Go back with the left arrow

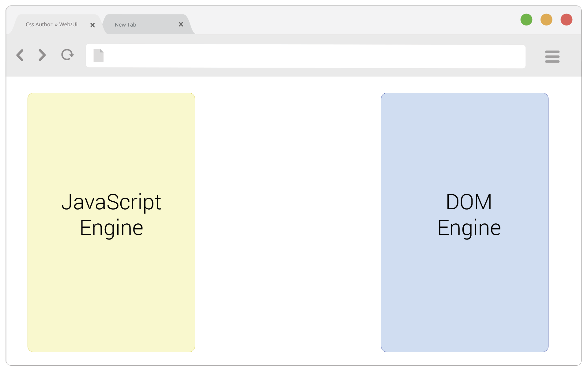(x=20, y=55)
